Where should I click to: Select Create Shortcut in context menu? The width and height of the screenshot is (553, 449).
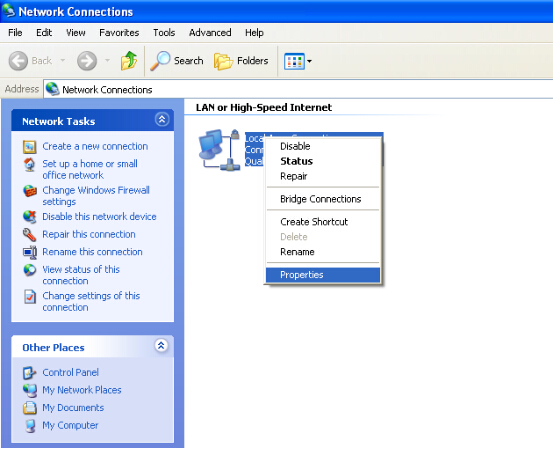323,222
